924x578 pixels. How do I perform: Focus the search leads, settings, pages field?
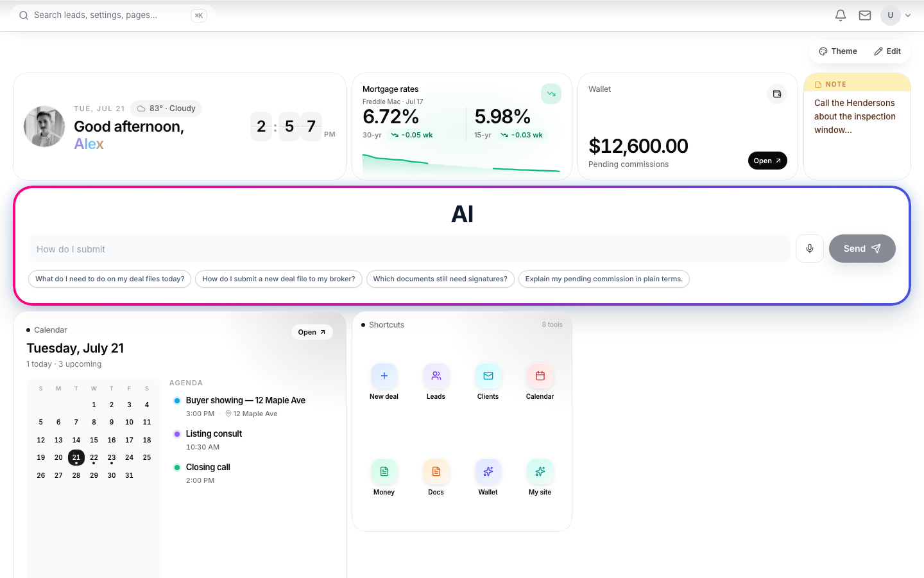pos(112,15)
